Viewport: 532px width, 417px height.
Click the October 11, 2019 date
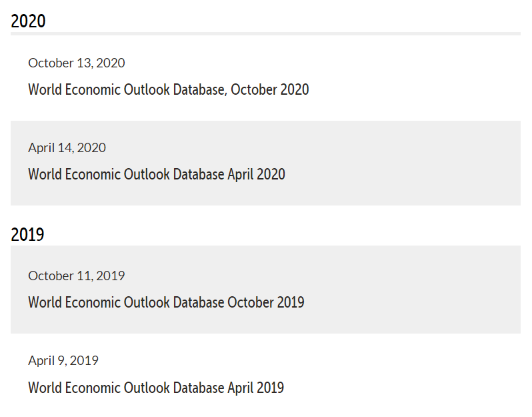76,276
